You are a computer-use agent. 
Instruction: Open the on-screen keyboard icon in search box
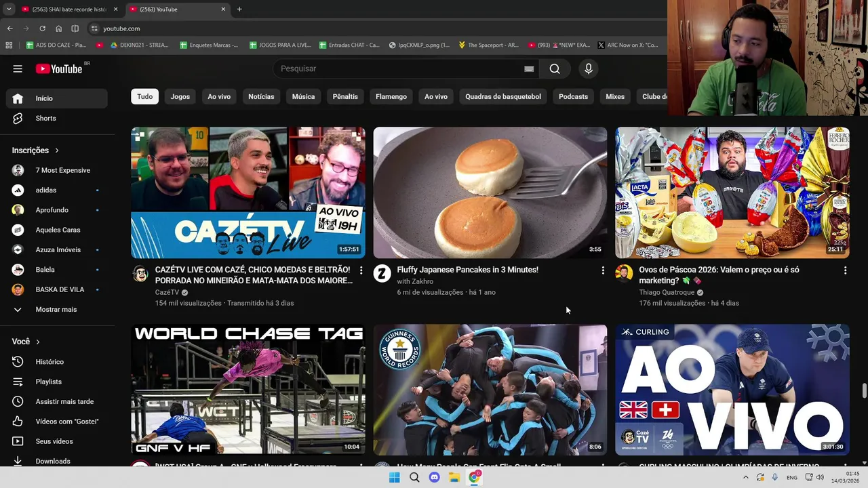pos(529,68)
